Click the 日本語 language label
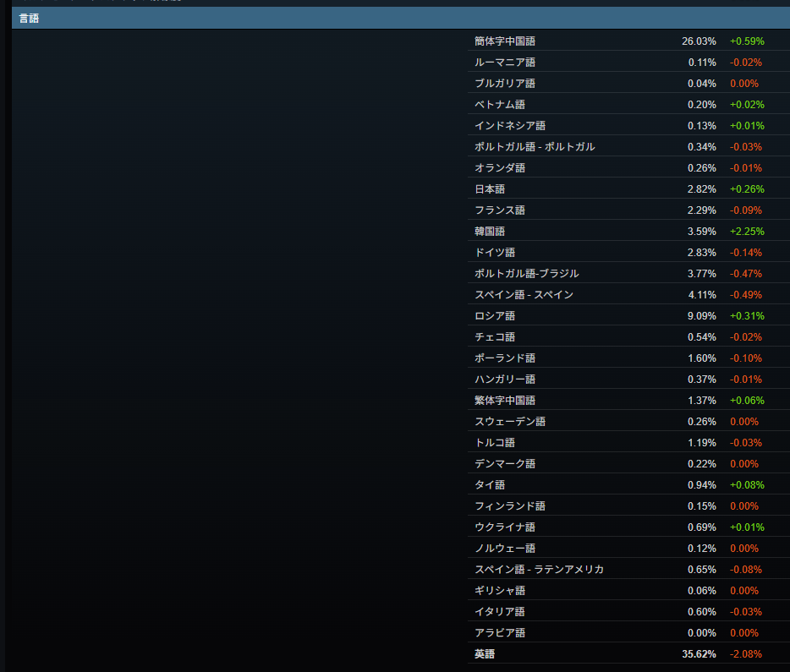 (490, 188)
